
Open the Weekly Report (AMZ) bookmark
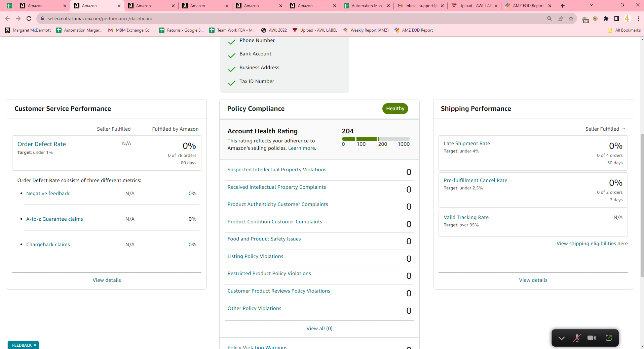click(x=366, y=30)
